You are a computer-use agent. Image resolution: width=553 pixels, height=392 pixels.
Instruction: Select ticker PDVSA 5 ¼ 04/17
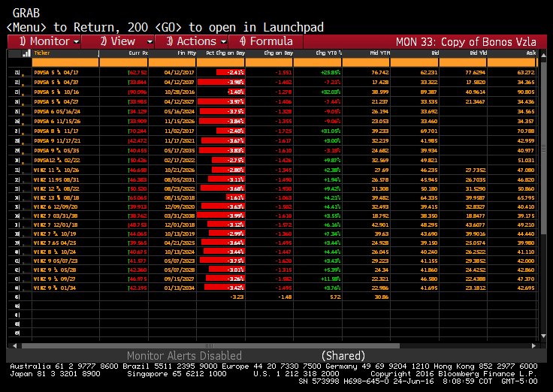pyautogui.click(x=56, y=73)
